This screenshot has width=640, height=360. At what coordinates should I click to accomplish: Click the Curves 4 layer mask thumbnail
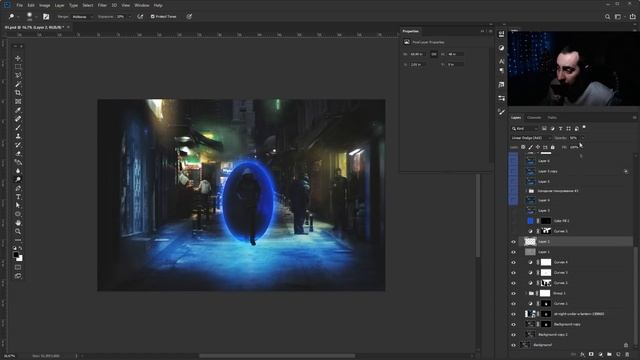[546, 262]
